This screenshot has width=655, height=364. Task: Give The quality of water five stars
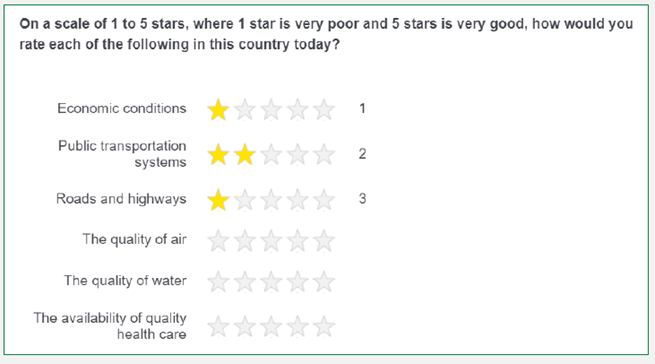324,282
